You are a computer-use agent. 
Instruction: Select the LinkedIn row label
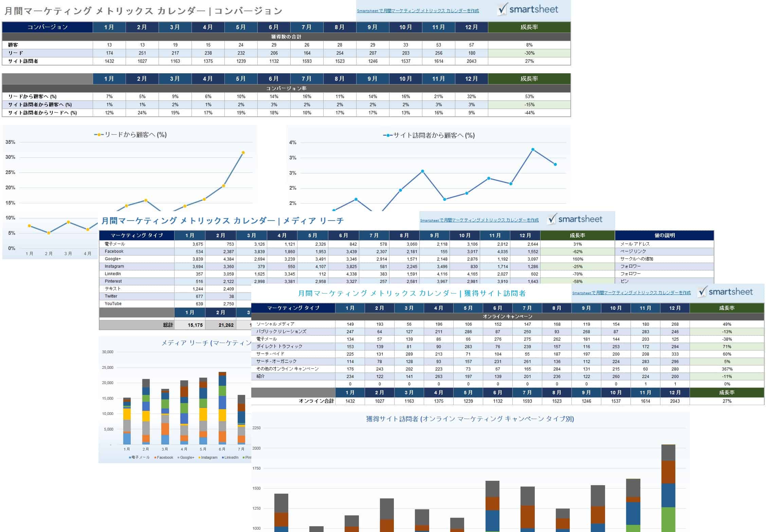(137, 274)
